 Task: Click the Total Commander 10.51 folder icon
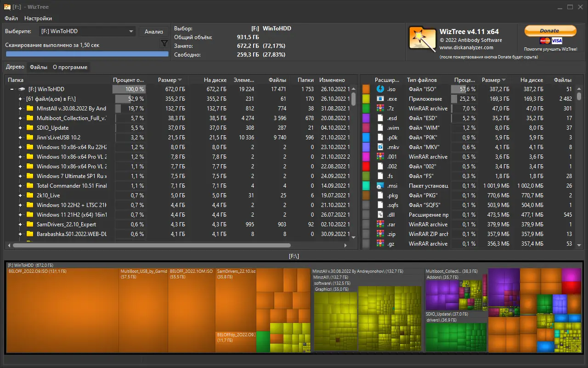tap(30, 186)
